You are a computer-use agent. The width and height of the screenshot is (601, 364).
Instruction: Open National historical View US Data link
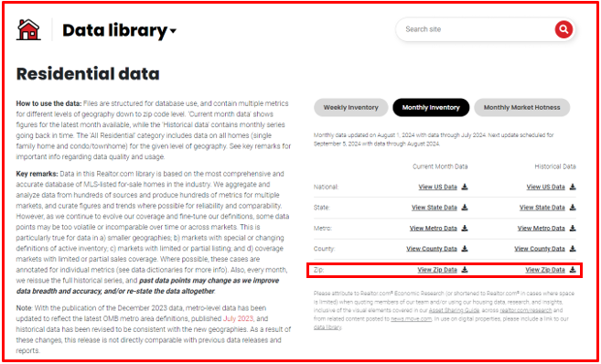coord(545,187)
